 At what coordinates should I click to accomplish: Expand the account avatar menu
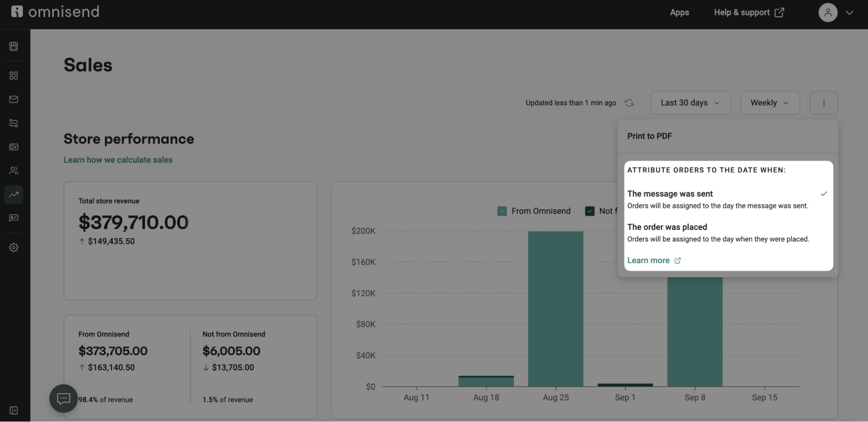pos(828,12)
